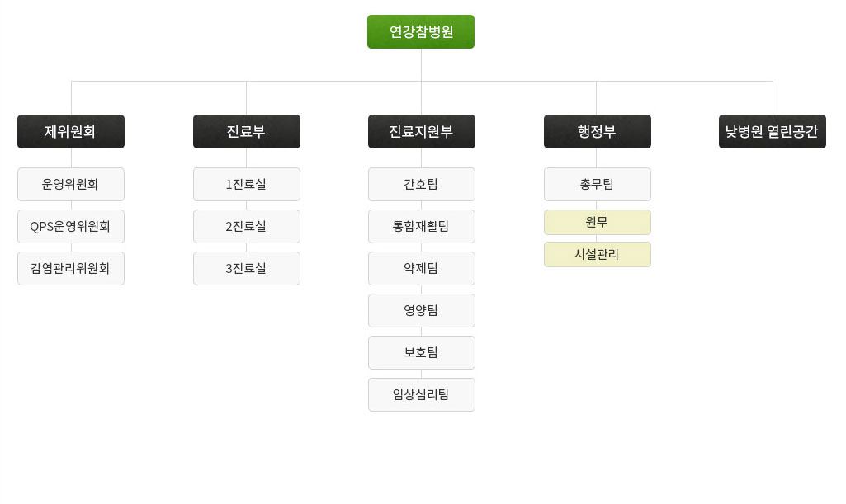Click the yellow 시설관리 box

tap(598, 254)
